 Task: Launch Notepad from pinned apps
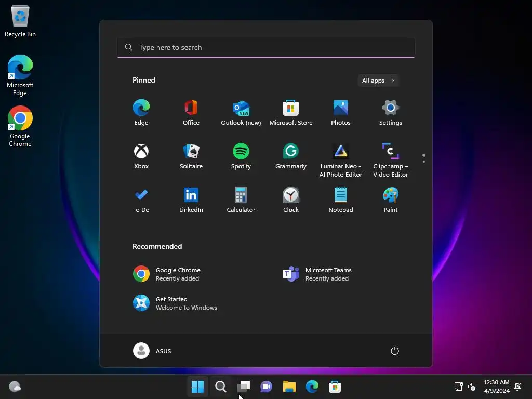341,200
